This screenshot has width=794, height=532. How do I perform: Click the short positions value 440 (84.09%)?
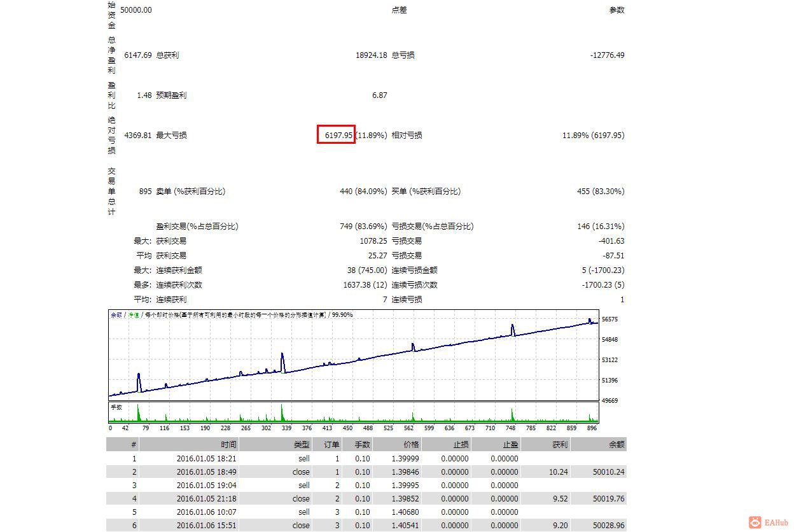click(363, 192)
